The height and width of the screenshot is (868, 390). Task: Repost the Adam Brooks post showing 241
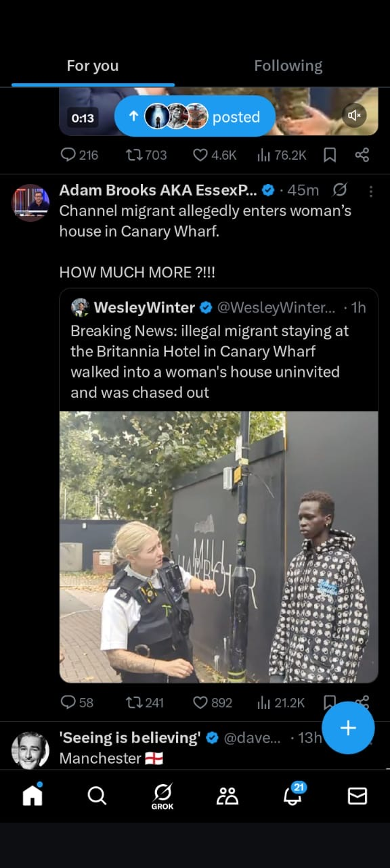pyautogui.click(x=145, y=703)
